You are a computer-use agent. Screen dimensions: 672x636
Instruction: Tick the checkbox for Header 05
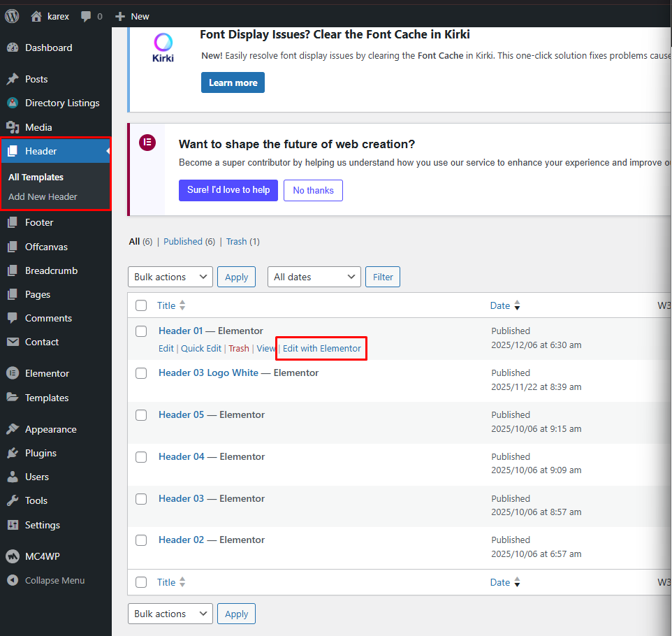point(141,415)
